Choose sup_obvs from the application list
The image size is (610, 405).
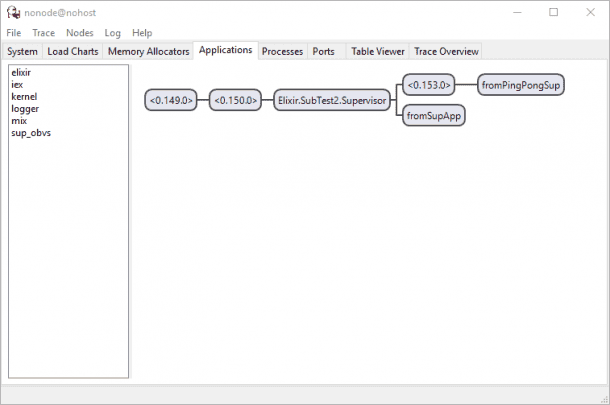tap(31, 133)
